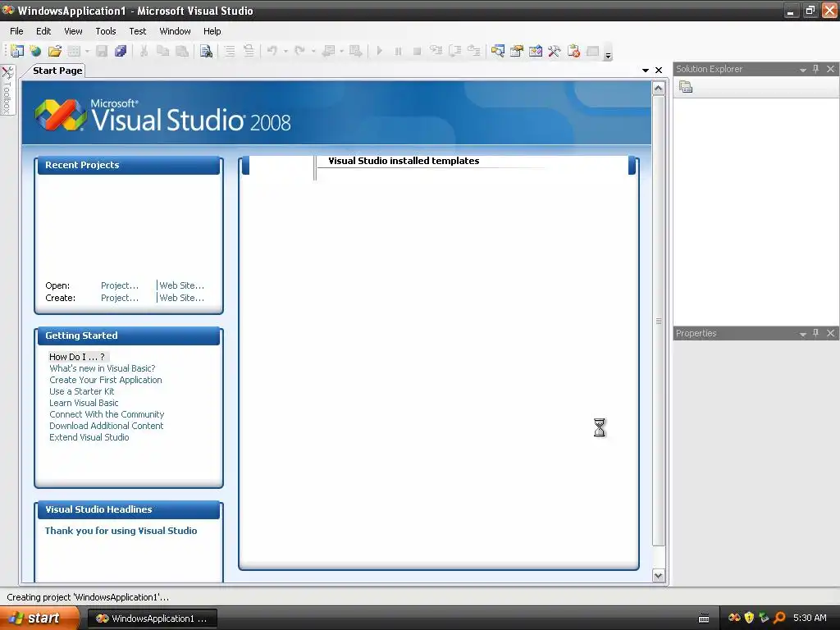
Task: Click the Find in Files toolbar icon
Action: [x=206, y=51]
